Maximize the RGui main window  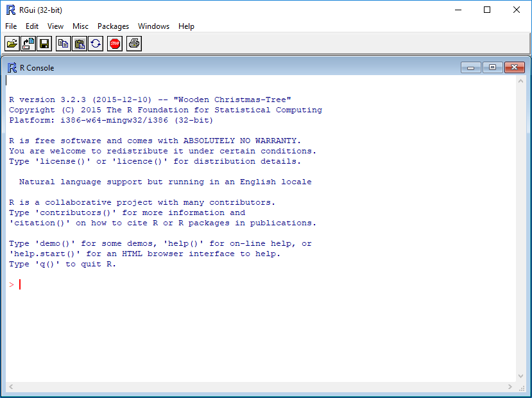tap(487, 10)
